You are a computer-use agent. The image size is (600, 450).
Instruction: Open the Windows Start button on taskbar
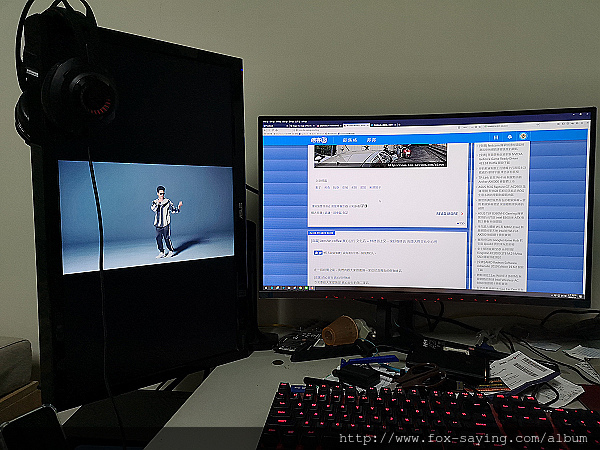pyautogui.click(x=267, y=287)
